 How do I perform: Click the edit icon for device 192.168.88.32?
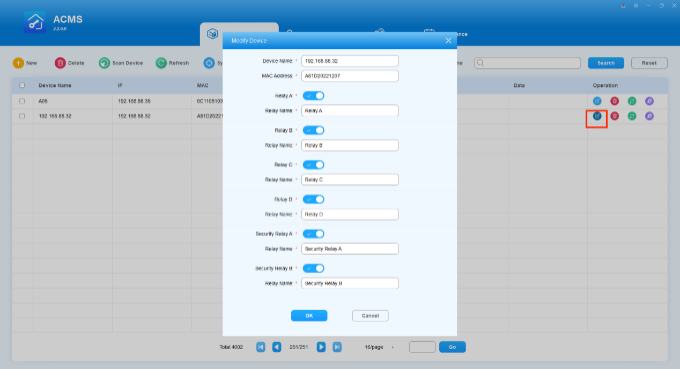pos(597,116)
